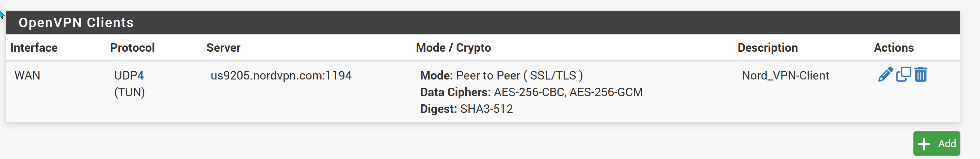The height and width of the screenshot is (159, 980).
Task: Click the OpenVPN Clients panel heading
Action: tap(76, 23)
